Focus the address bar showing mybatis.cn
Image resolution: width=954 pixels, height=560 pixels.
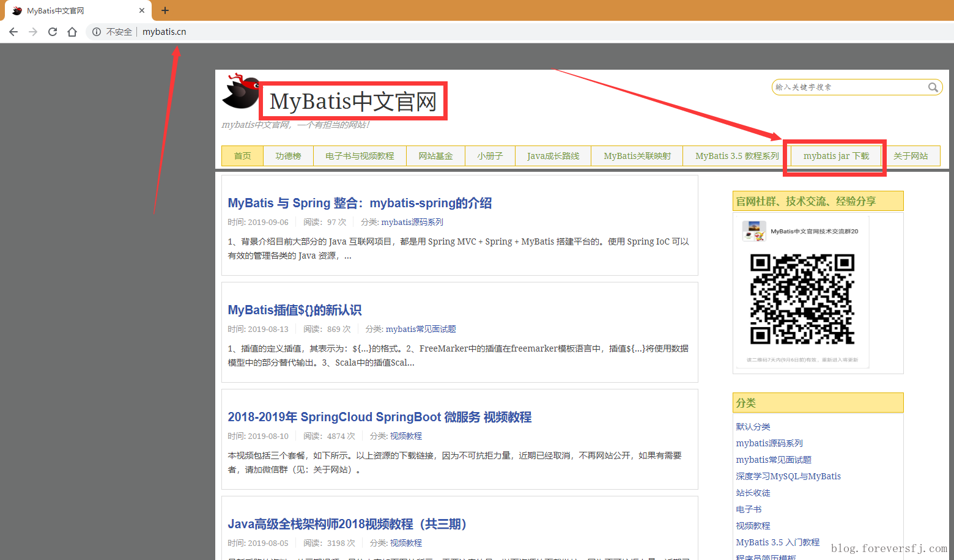click(x=520, y=32)
